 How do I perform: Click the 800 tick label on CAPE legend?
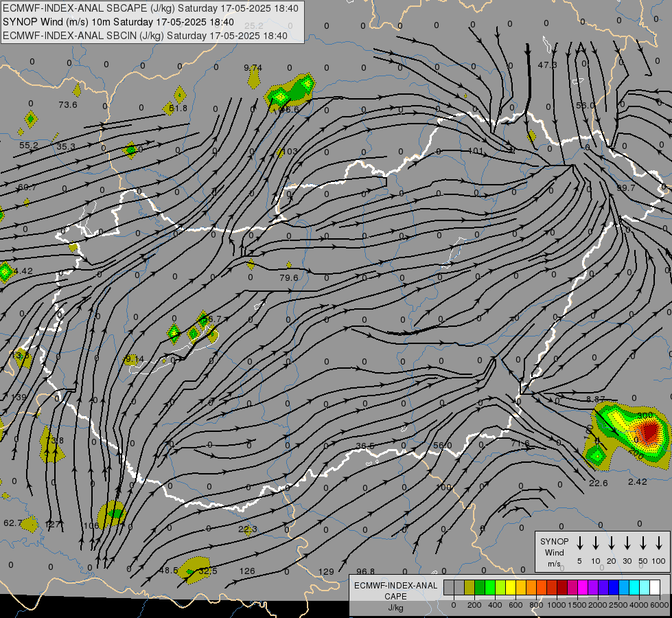click(x=536, y=605)
